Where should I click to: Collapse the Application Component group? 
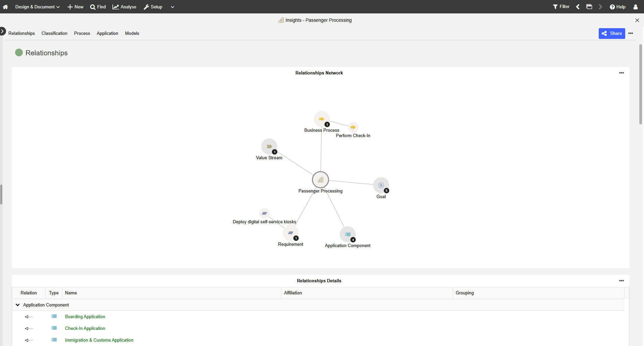[18, 305]
